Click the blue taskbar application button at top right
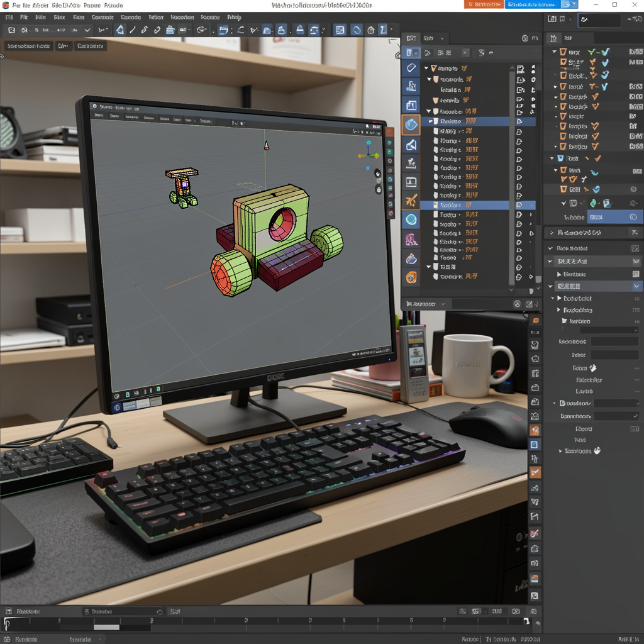Image resolution: width=644 pixels, height=644 pixels. point(531,5)
